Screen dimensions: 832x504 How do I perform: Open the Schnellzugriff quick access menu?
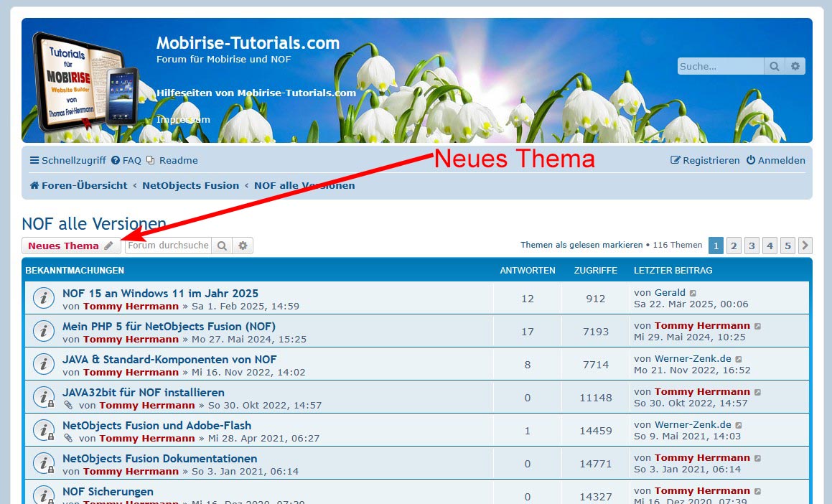click(x=67, y=160)
